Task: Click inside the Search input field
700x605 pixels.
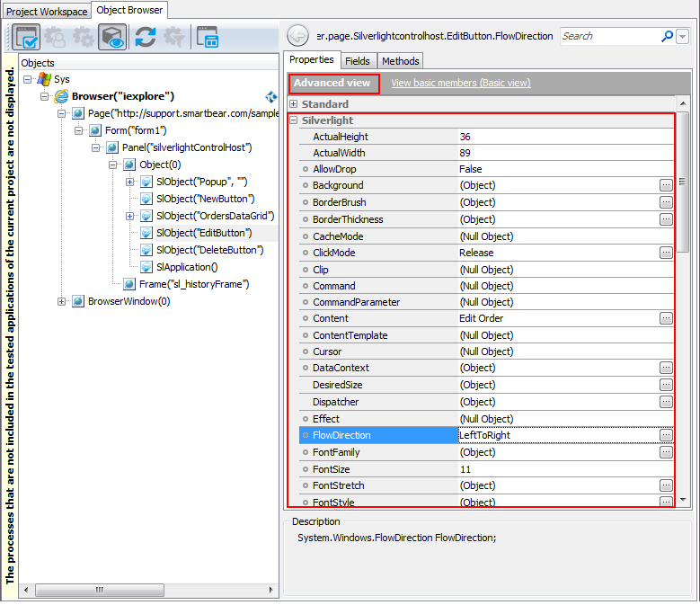Action: (x=609, y=36)
